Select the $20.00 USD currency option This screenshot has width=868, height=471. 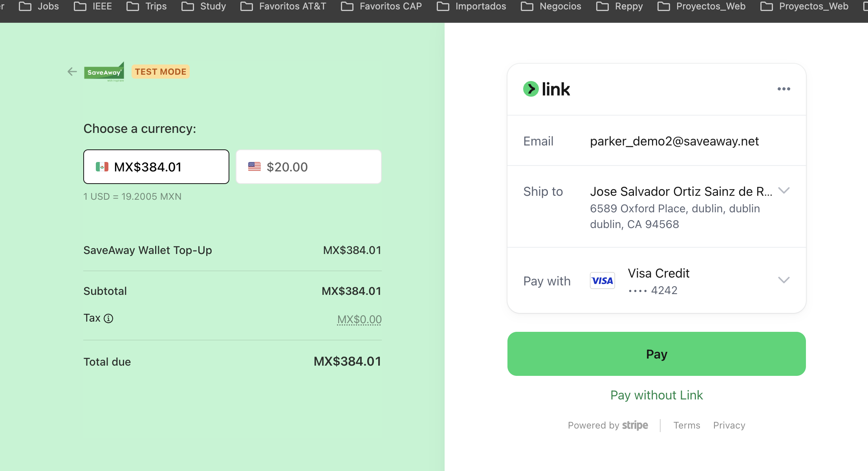click(x=308, y=166)
